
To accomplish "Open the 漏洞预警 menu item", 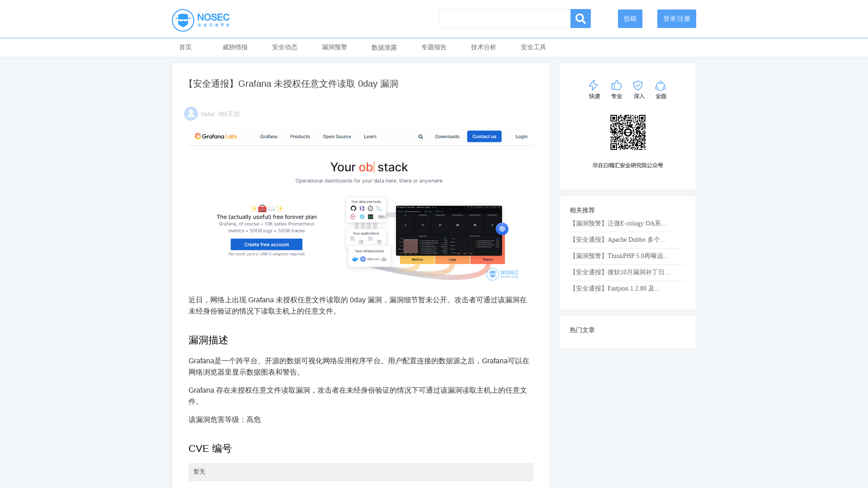I will tap(335, 47).
